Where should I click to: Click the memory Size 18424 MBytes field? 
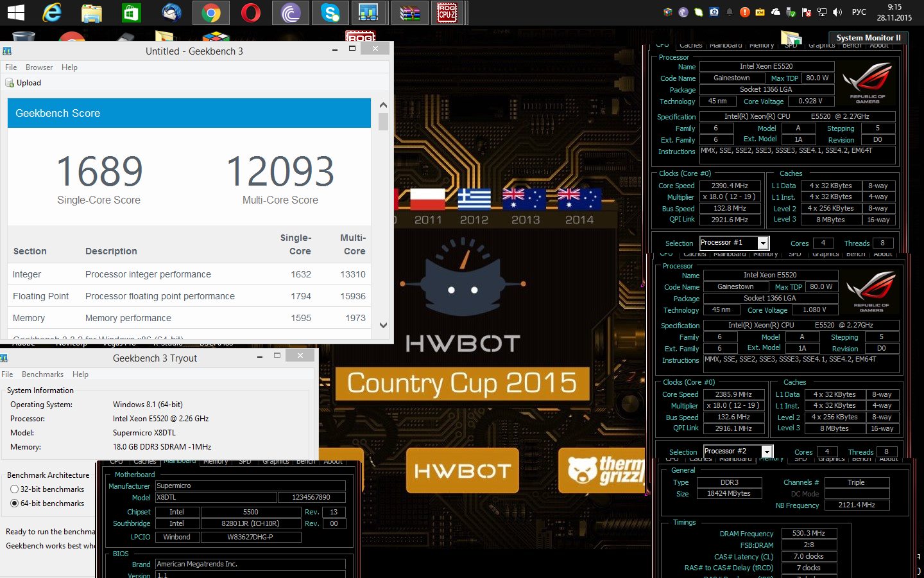[x=729, y=493]
